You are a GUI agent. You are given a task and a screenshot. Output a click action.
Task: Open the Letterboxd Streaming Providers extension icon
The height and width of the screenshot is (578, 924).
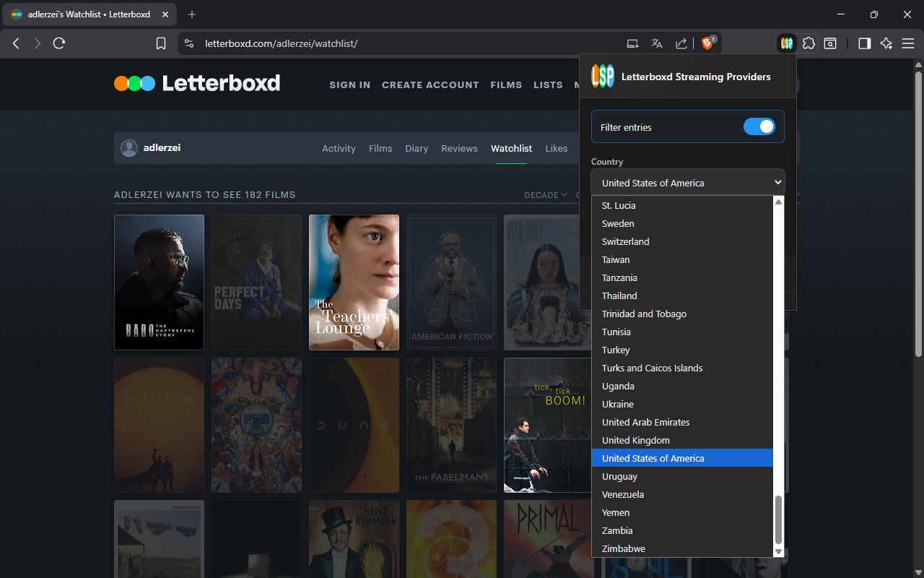786,43
